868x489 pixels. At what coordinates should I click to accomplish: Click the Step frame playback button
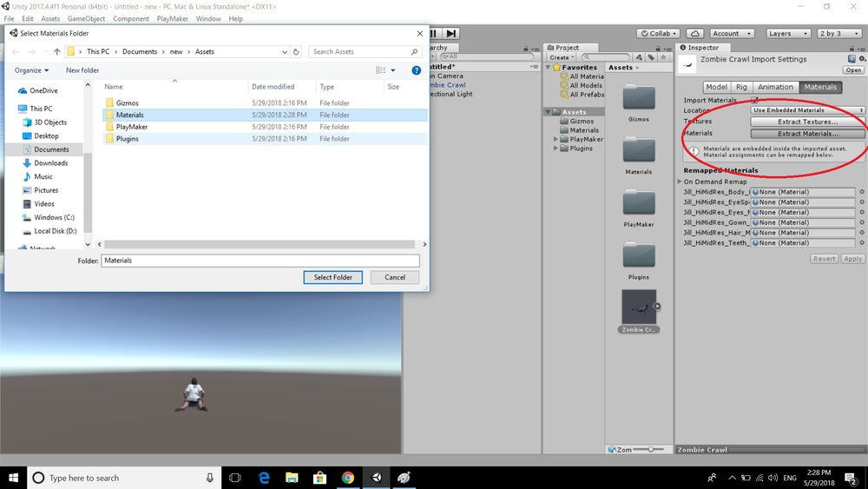click(x=451, y=33)
